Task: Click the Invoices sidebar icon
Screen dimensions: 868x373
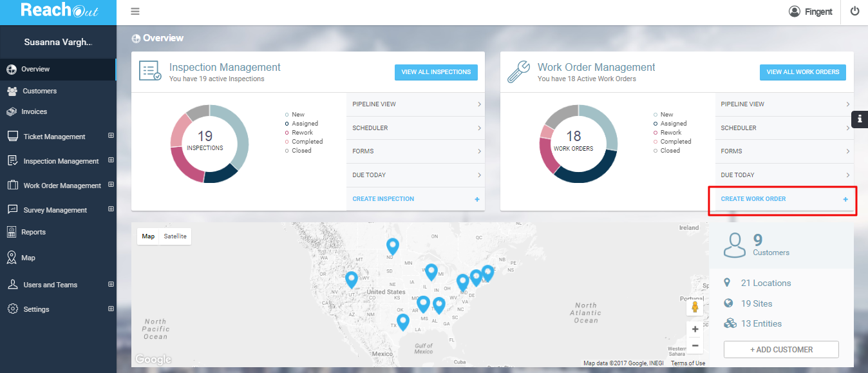Action: click(12, 111)
